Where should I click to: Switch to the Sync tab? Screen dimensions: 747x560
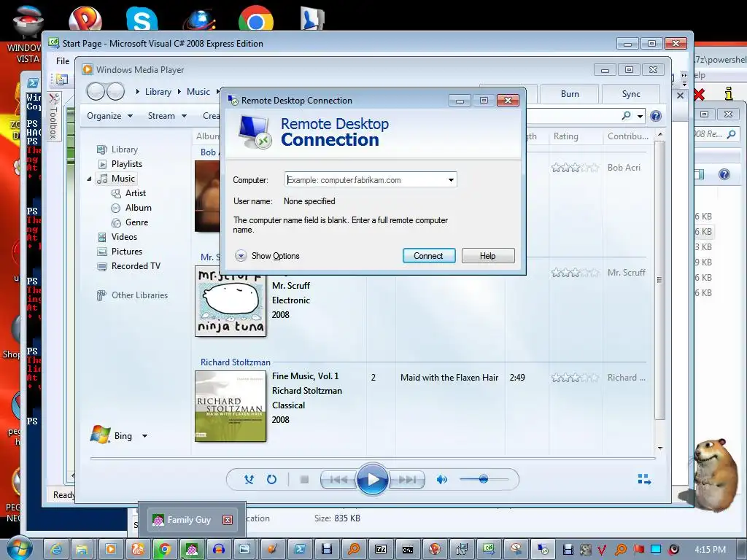pos(631,94)
